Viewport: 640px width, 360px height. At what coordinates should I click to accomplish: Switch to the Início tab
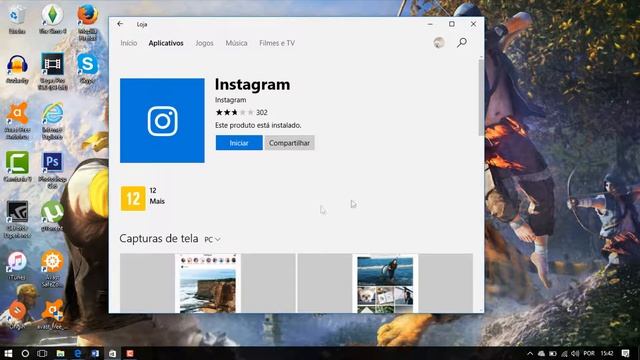point(129,43)
